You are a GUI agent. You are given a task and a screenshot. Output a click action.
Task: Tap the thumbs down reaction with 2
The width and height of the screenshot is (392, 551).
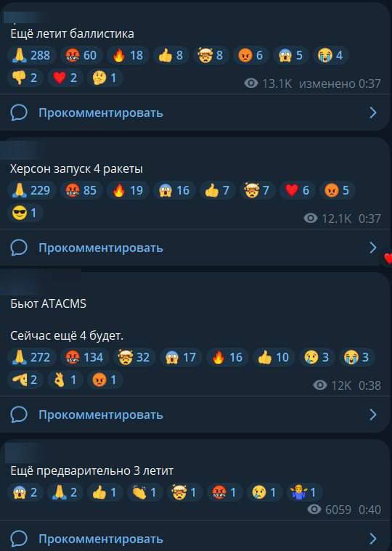(25, 78)
